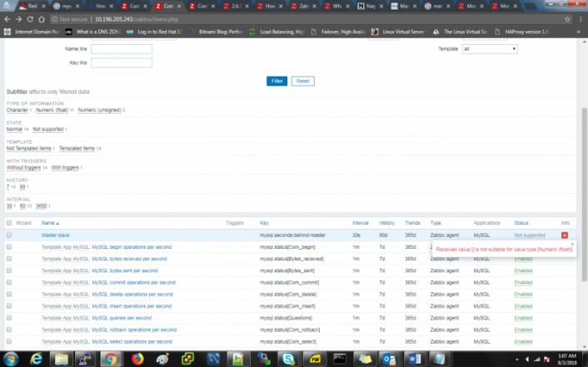Click the Reset filter button

click(x=302, y=81)
